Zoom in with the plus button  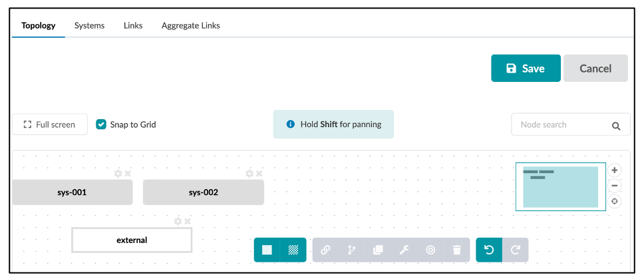615,170
